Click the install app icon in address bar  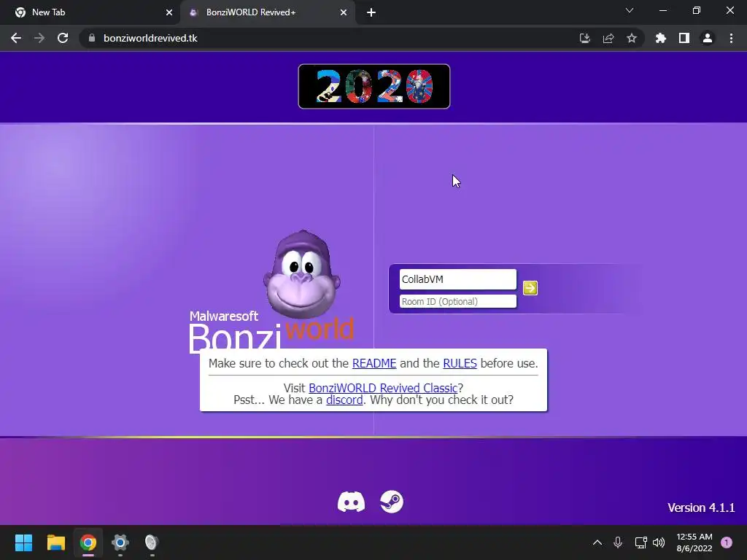point(585,38)
